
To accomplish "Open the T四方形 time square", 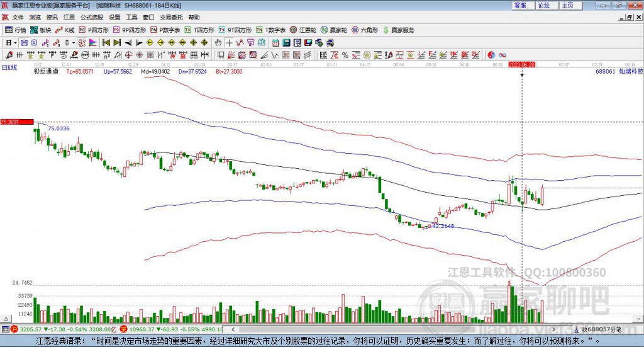I will tap(199, 30).
